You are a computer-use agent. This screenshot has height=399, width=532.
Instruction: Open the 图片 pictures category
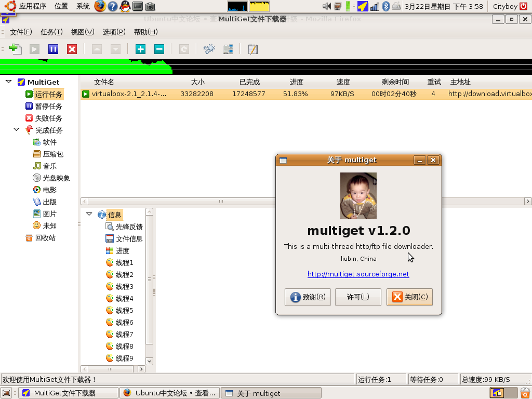pos(49,214)
